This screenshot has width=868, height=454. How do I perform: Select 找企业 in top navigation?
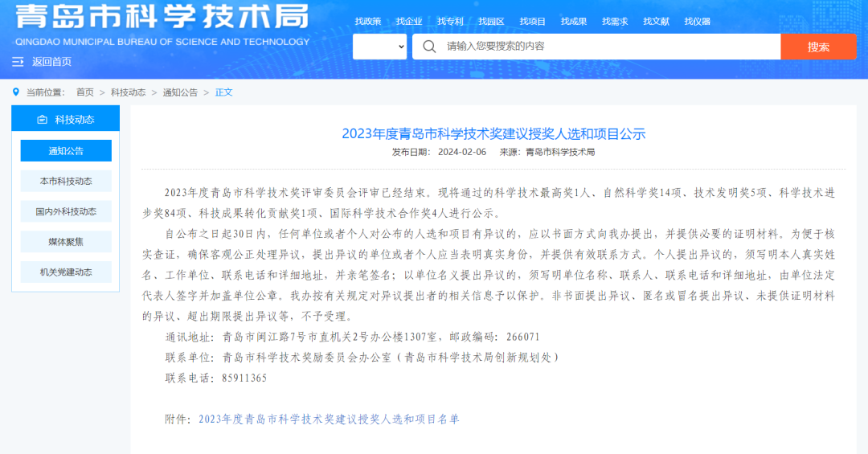[409, 22]
